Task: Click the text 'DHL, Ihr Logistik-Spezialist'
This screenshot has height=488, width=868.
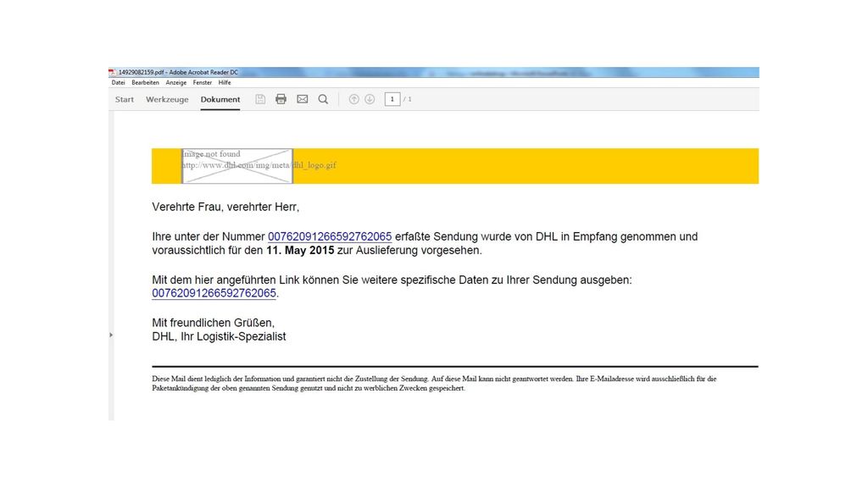Action: (220, 336)
